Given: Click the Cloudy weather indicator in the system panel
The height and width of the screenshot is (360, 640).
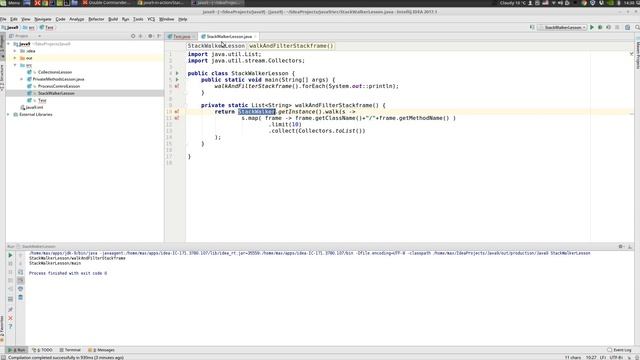Looking at the screenshot, I should point(513,3).
